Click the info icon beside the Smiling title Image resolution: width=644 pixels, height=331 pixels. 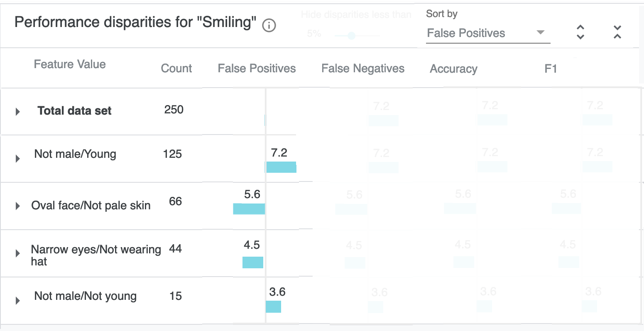coord(269,26)
